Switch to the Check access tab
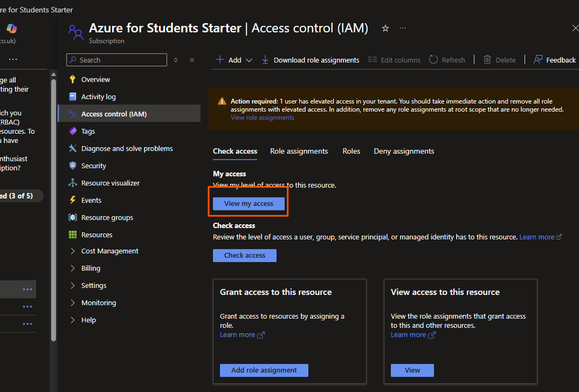579x392 pixels. (235, 151)
